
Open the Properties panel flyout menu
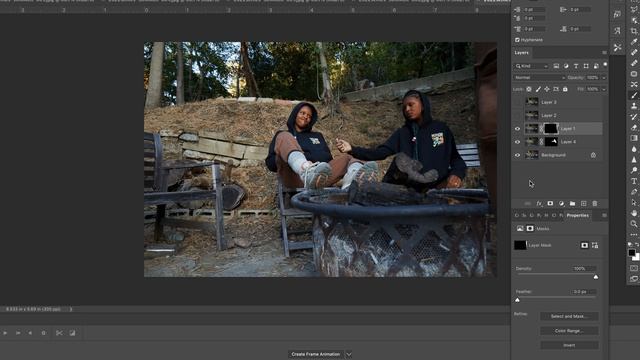click(604, 216)
